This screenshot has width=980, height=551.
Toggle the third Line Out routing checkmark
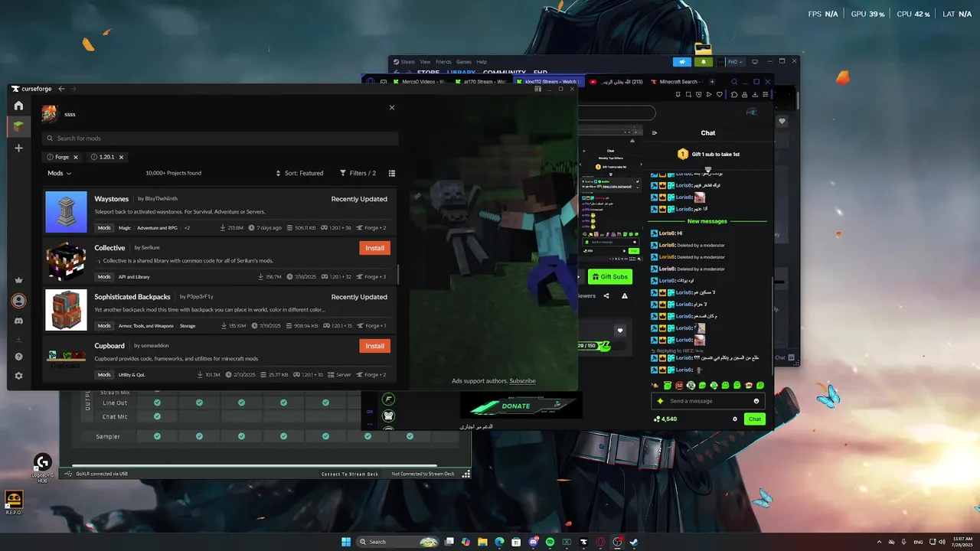point(241,403)
